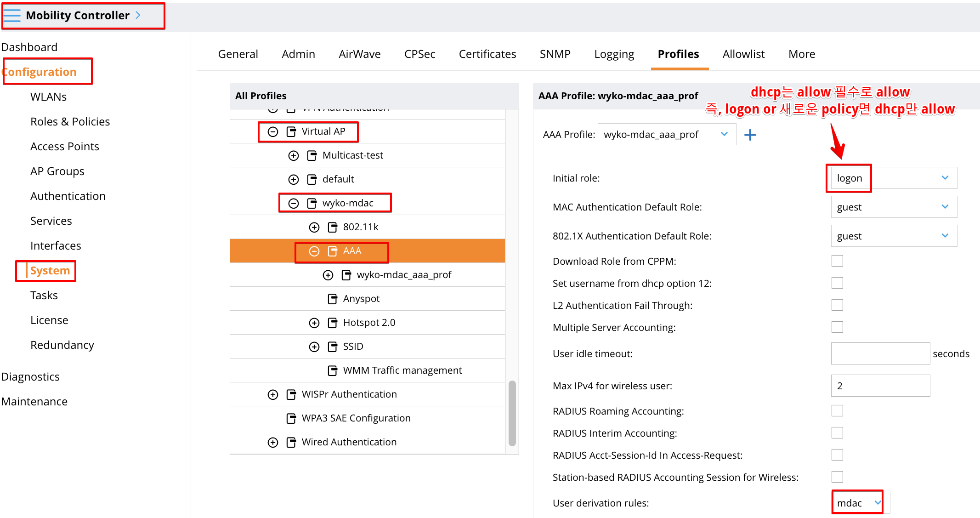Click the Anyspot profile document icon
The width and height of the screenshot is (980, 518).
coord(332,299)
